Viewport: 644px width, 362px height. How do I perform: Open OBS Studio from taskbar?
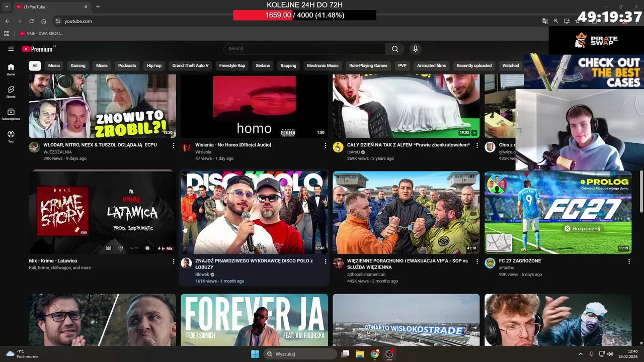(x=389, y=354)
